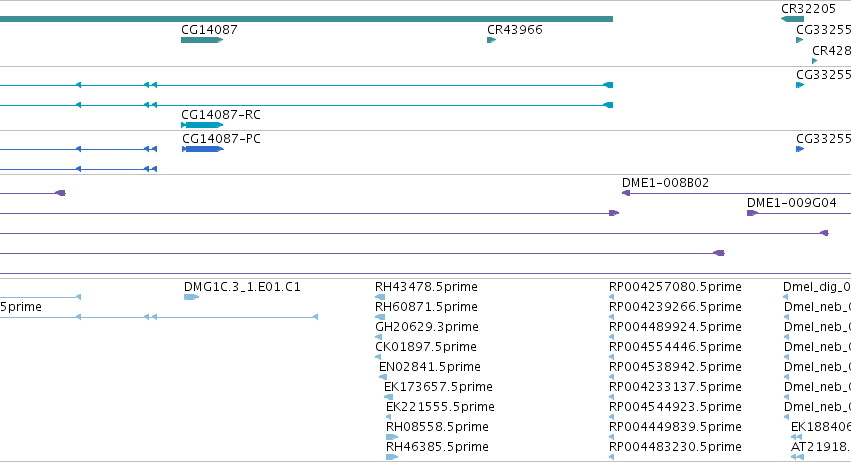Open the CG14087-PC protein label
This screenshot has height=462, width=851.
pos(221,139)
